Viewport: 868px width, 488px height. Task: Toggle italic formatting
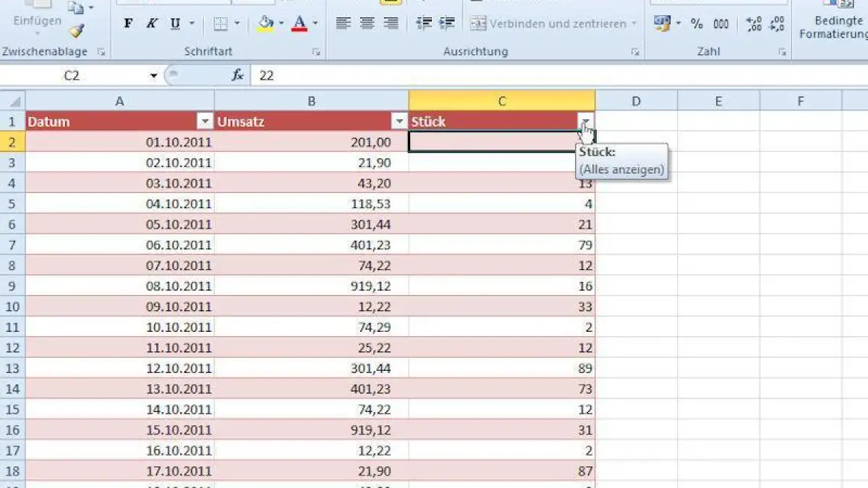pos(151,23)
